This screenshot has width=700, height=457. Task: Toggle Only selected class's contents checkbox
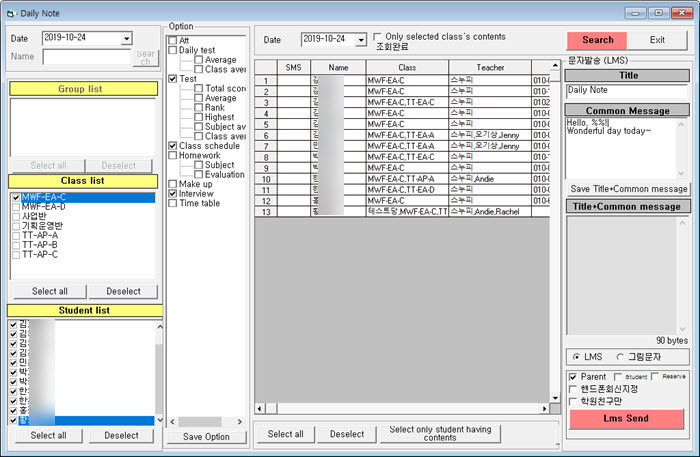tap(378, 37)
